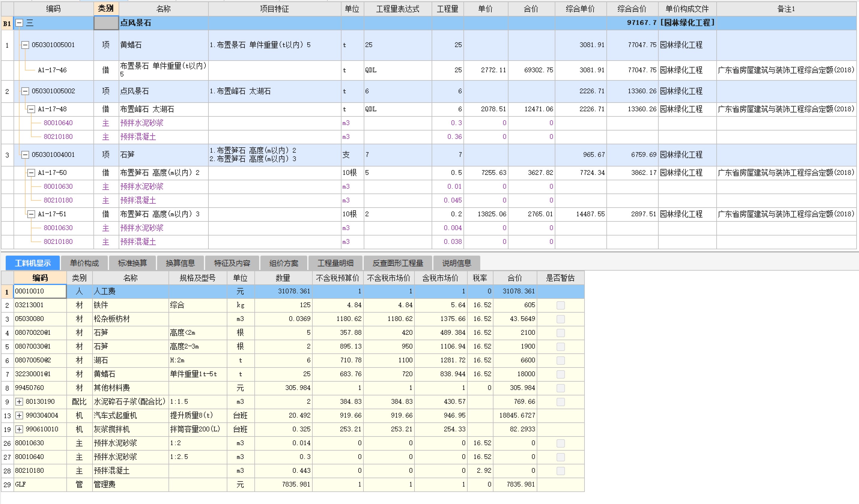Viewport: 859px width, 504px height.
Task: Collapse quota A1-17-48 sub-items
Action: 31,109
